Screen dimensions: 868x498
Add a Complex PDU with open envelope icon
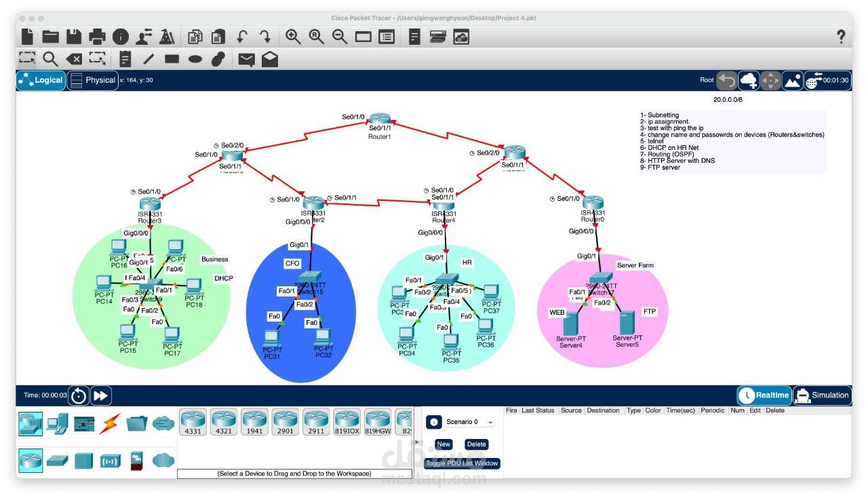pyautogui.click(x=270, y=60)
